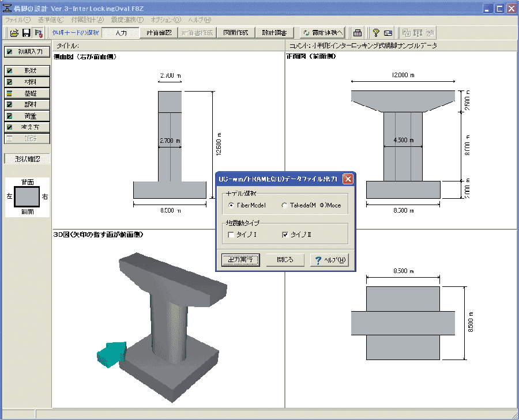Click the 形状確認 button in sidebar
Viewport: 519px width, 420px height.
[27, 159]
